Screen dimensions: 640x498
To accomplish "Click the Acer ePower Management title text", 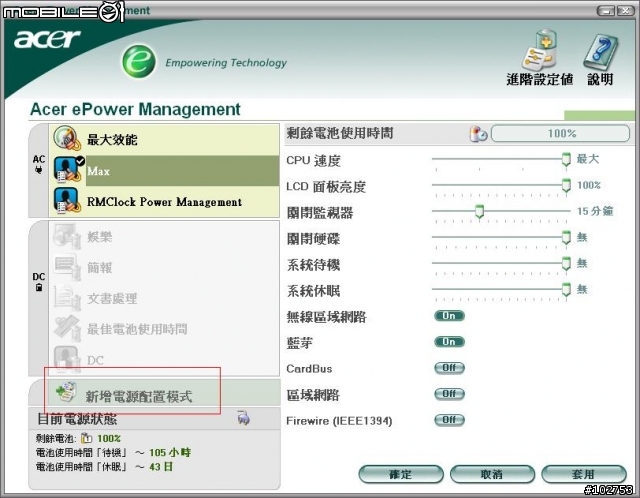I will tap(135, 109).
